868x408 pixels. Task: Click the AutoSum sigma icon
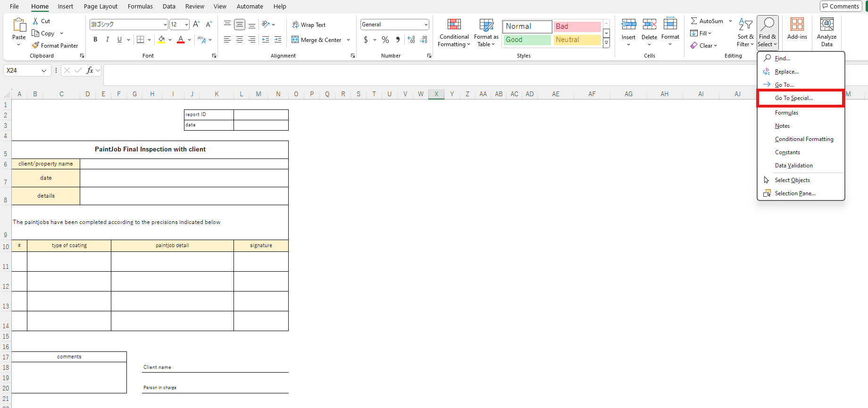click(x=694, y=21)
